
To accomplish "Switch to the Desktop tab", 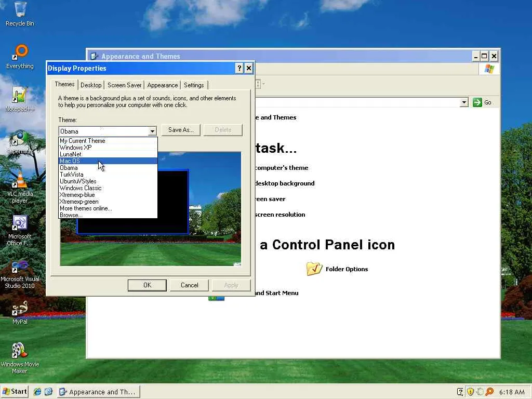I will tap(91, 85).
